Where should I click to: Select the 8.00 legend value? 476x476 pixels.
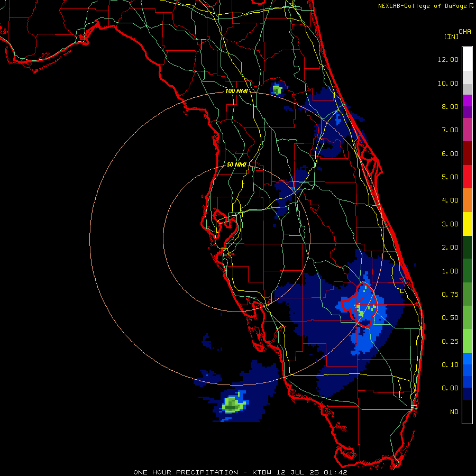[x=450, y=106]
